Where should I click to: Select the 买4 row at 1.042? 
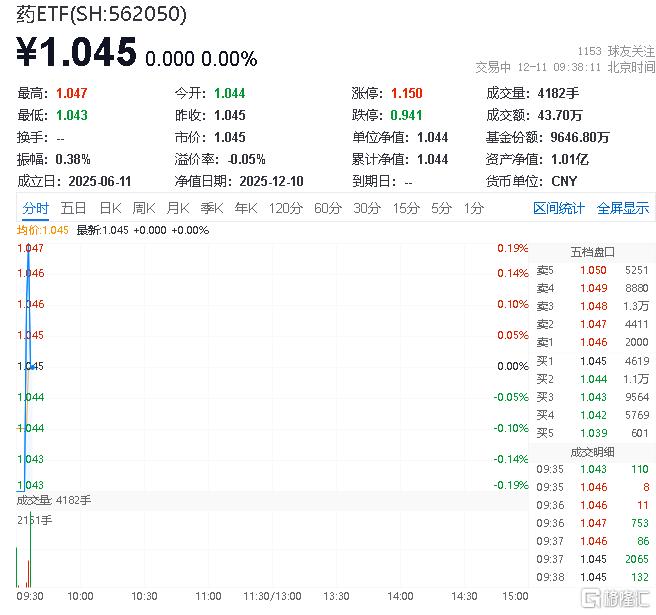click(x=592, y=415)
